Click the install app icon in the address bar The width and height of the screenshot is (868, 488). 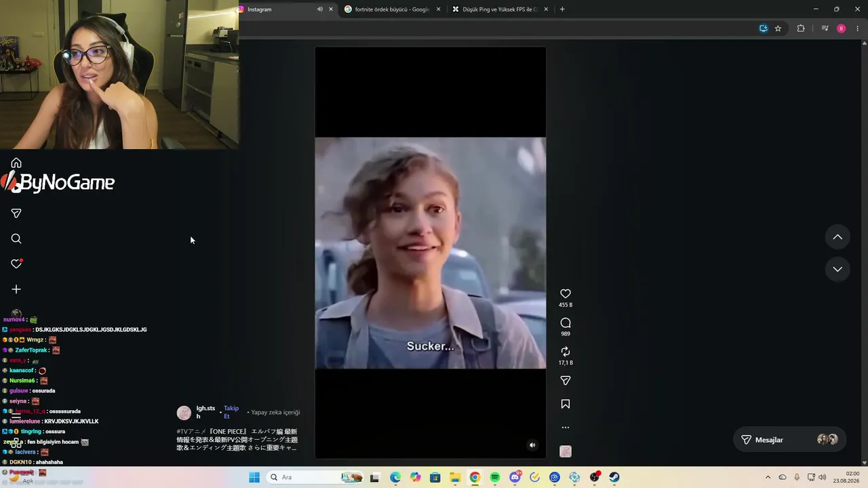tap(764, 28)
